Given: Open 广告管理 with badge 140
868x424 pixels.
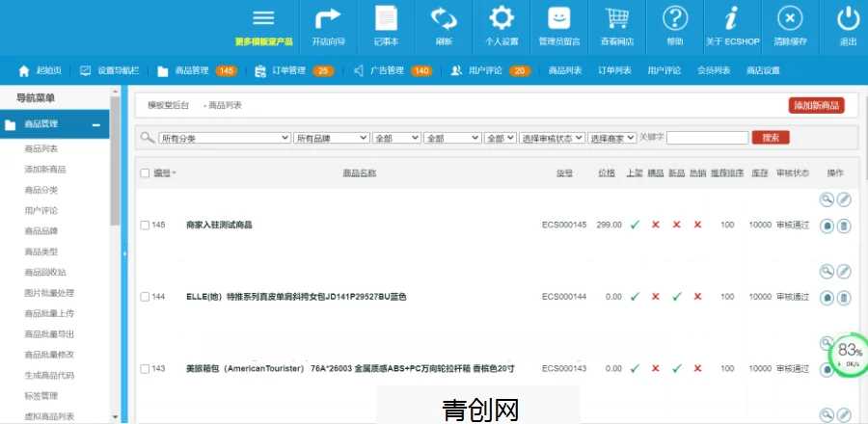Looking at the screenshot, I should tap(393, 70).
